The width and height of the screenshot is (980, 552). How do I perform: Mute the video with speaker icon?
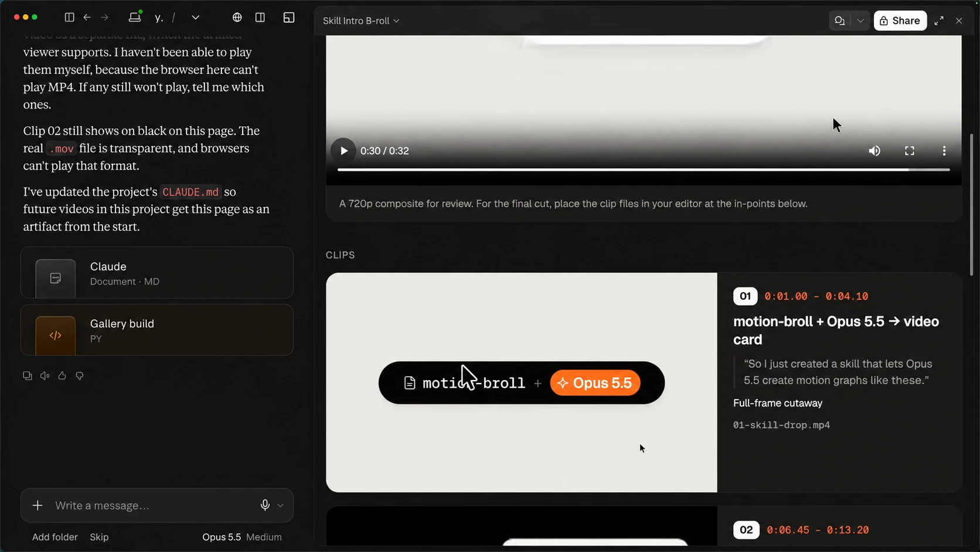874,151
